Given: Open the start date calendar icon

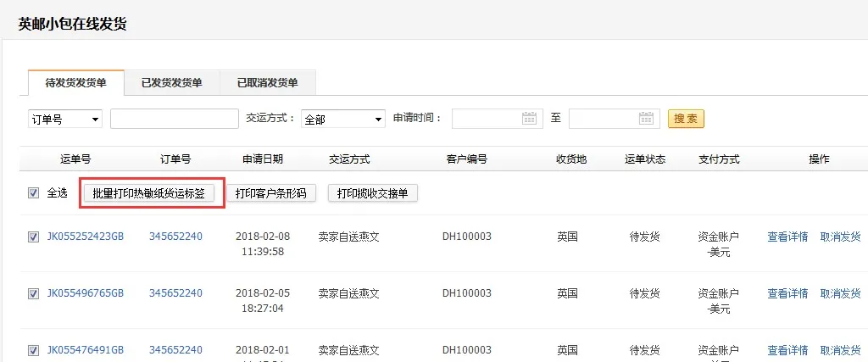Looking at the screenshot, I should pos(529,118).
